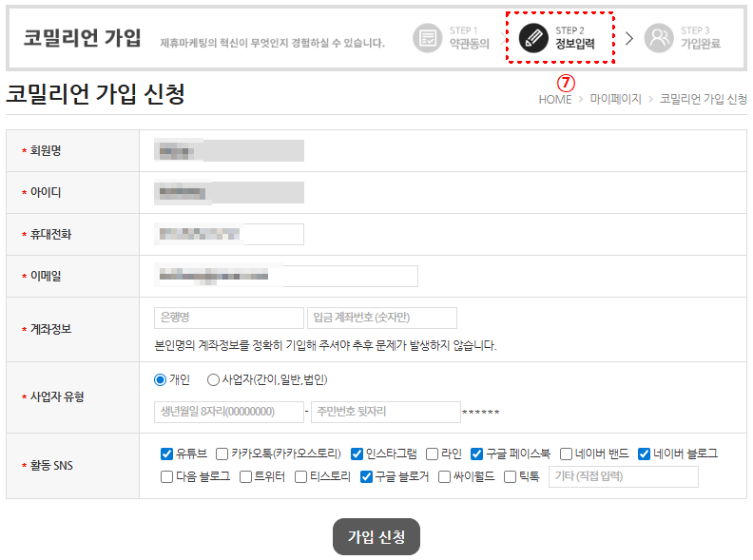This screenshot has width=753, height=560.
Task: Enable the 네이버 밴드 checkbox
Action: (x=567, y=454)
